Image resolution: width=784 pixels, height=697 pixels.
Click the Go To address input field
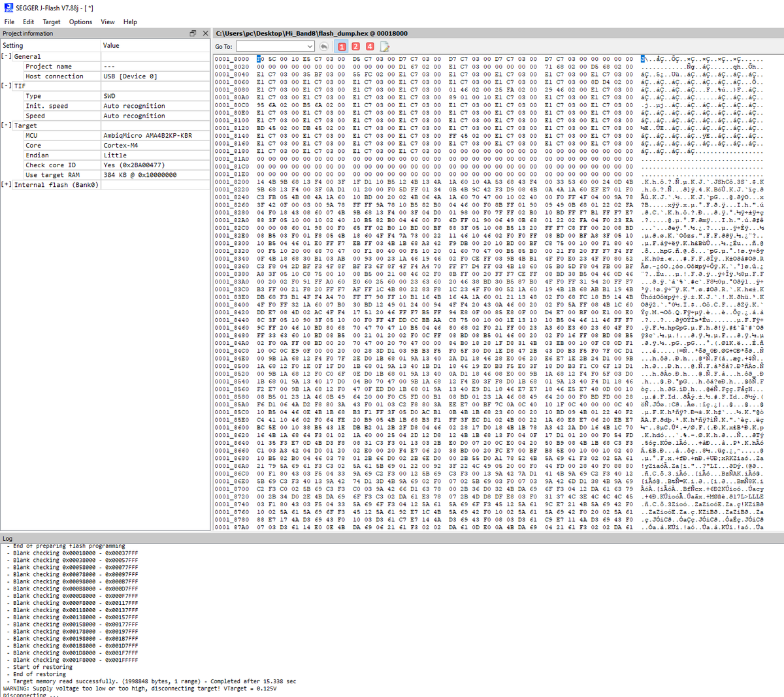271,46
